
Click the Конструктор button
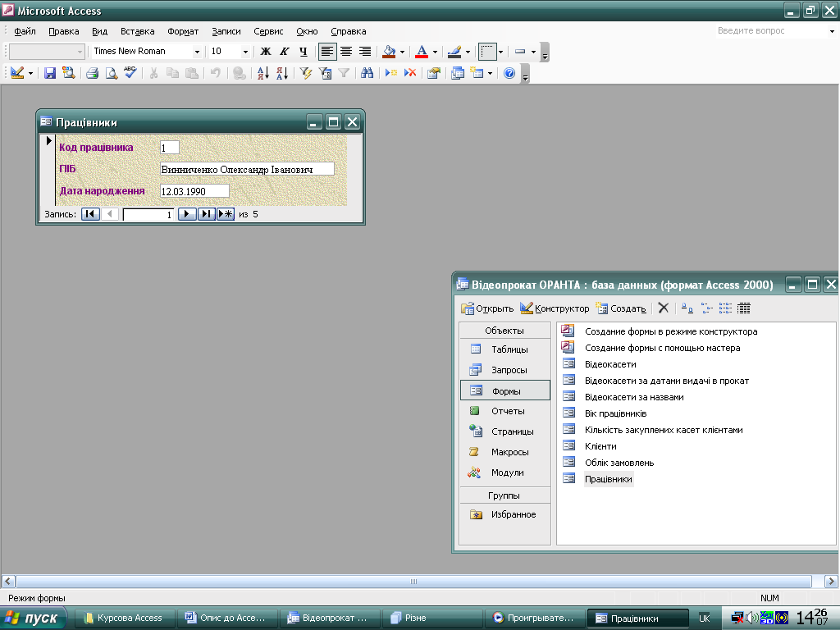(555, 308)
